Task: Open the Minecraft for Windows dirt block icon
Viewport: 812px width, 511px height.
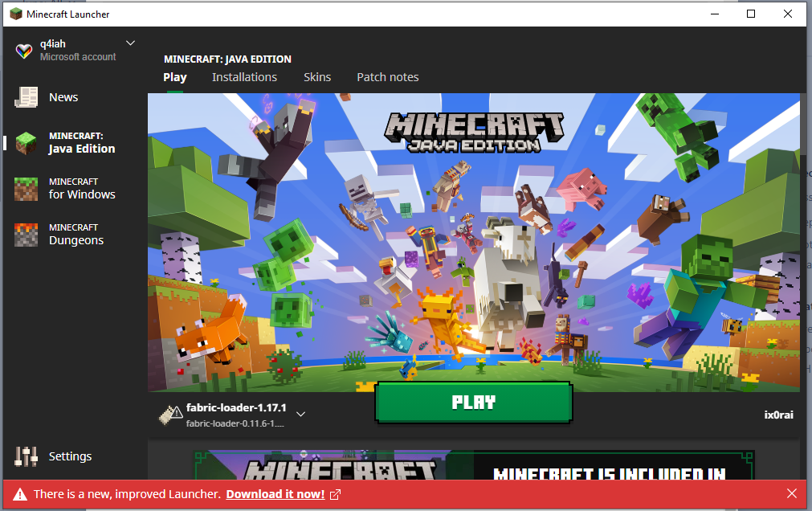Action: point(26,189)
